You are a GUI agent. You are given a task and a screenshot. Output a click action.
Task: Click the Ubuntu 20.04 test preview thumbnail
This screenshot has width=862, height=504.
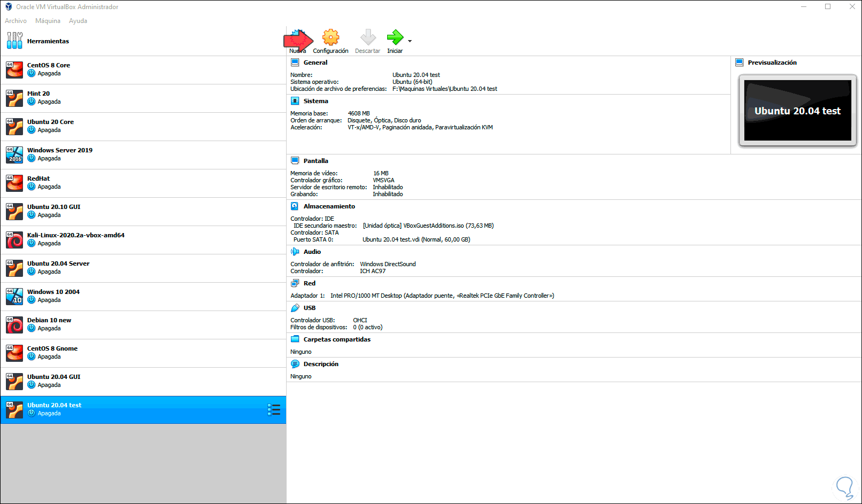(798, 111)
